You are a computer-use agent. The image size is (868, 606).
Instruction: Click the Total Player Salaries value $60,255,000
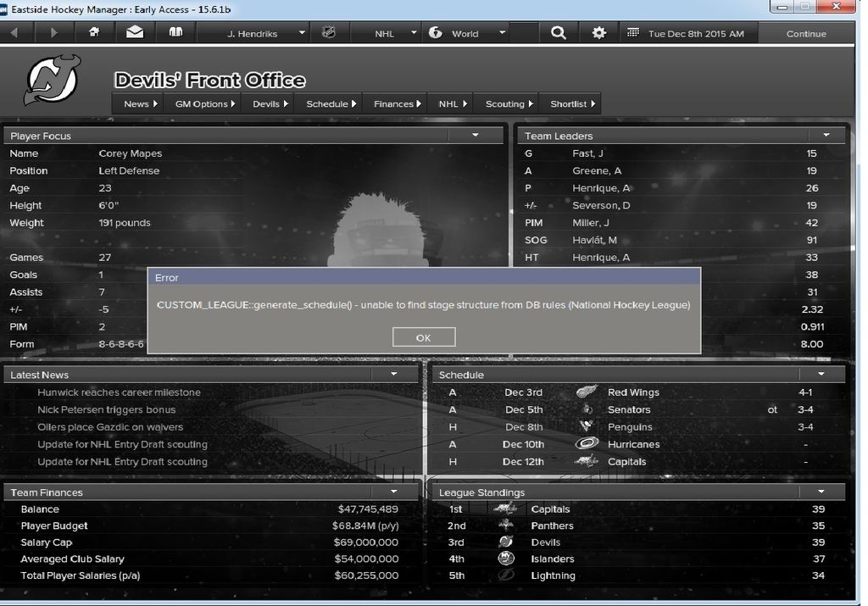[366, 575]
